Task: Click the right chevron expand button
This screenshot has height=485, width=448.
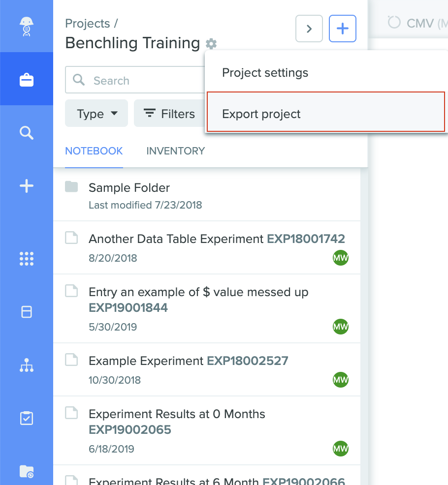Action: click(309, 29)
